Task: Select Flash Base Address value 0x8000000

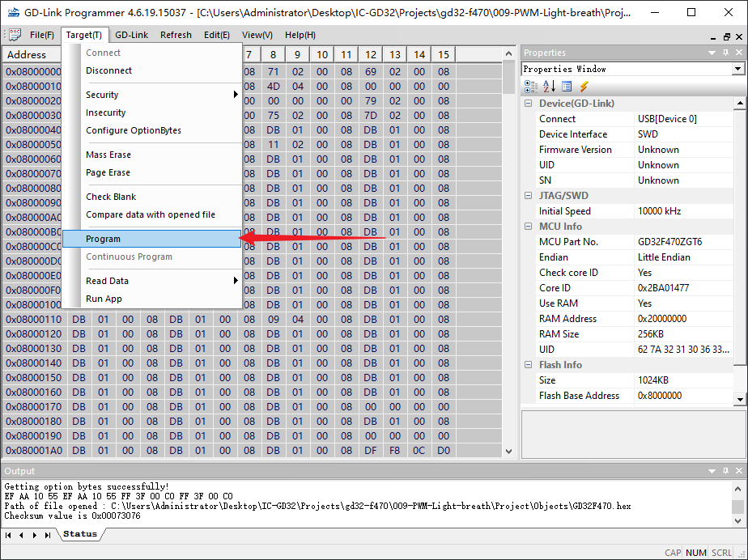Action: [683, 396]
